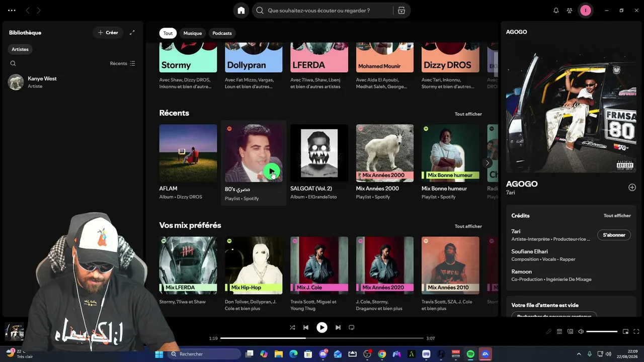This screenshot has width=644, height=362.
Task: Navigate forward with the right arrow
Action: point(39,11)
